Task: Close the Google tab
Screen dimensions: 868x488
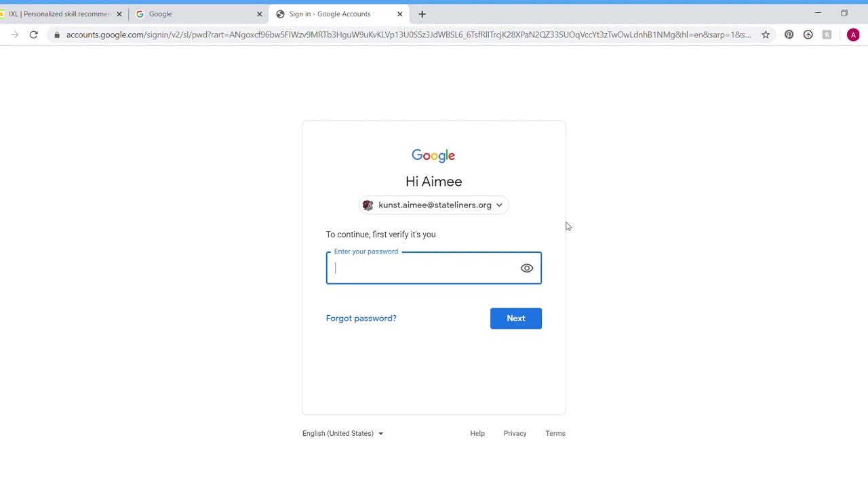Action: click(259, 14)
